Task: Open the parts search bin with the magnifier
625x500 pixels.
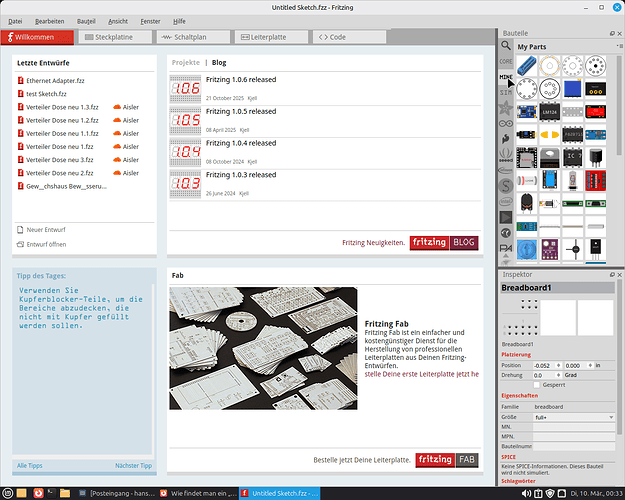Action: click(x=506, y=45)
